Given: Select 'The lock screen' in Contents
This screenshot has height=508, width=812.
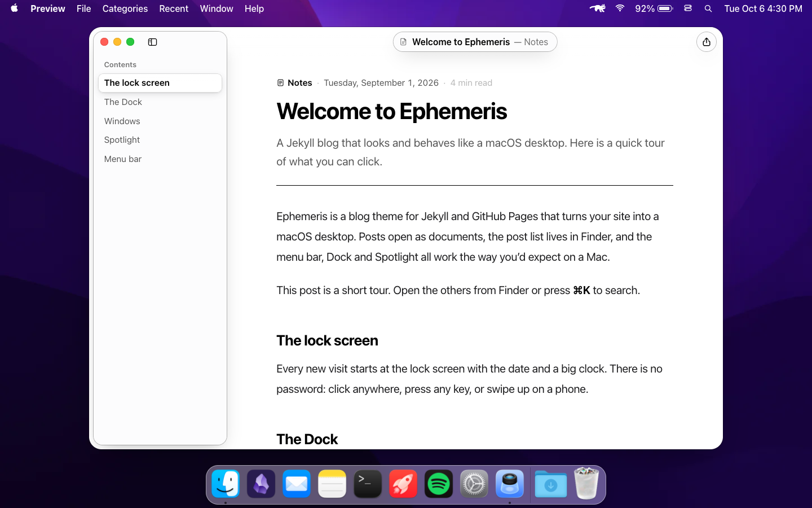Looking at the screenshot, I should click(160, 83).
